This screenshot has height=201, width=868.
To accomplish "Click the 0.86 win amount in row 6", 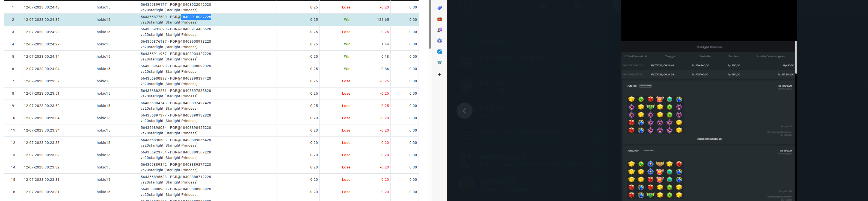I will 385,69.
